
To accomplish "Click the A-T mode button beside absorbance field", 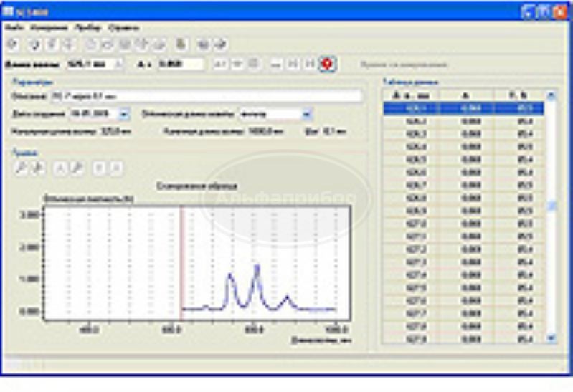I will [x=221, y=64].
